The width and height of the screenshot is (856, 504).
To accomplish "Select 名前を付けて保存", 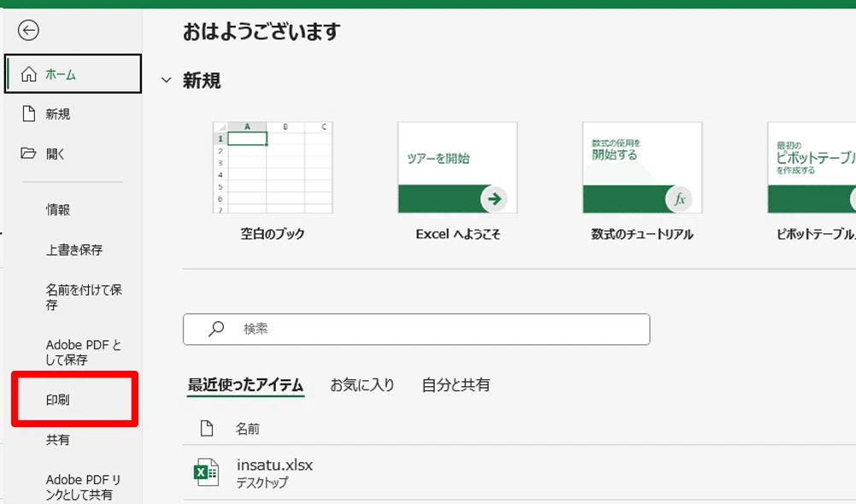I will click(83, 297).
